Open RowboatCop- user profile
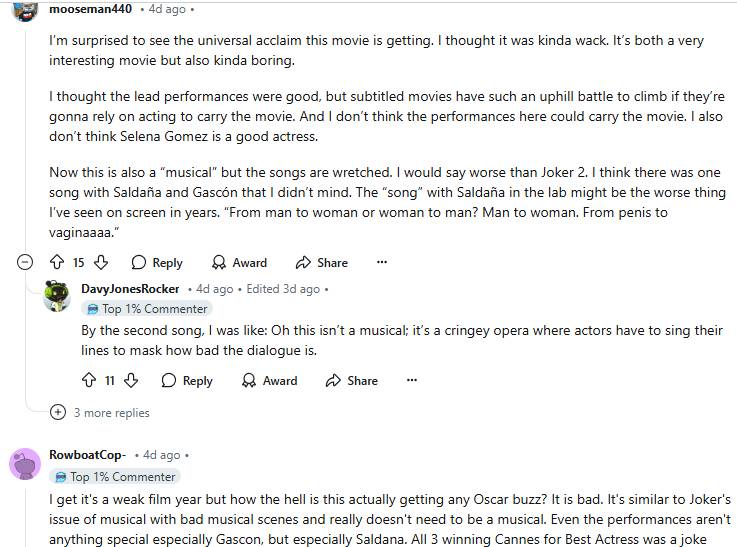 (x=87, y=455)
